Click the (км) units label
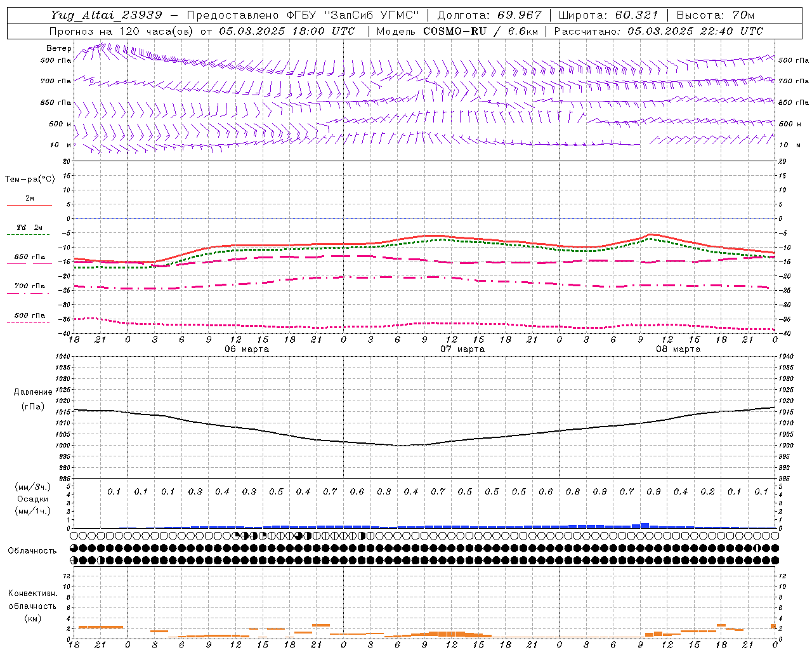812x650 pixels. [32, 618]
